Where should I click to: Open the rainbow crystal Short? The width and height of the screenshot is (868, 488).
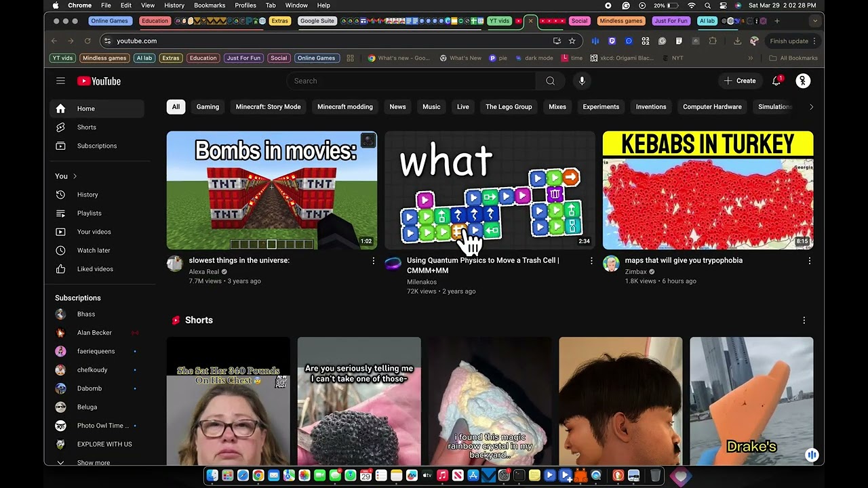490,401
